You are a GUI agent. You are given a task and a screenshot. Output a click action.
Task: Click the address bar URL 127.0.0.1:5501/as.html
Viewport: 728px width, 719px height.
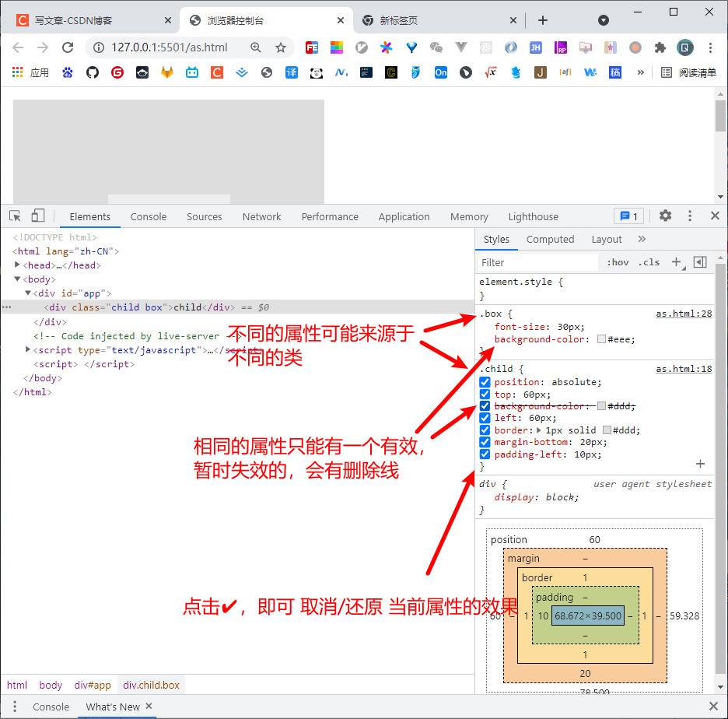point(170,47)
